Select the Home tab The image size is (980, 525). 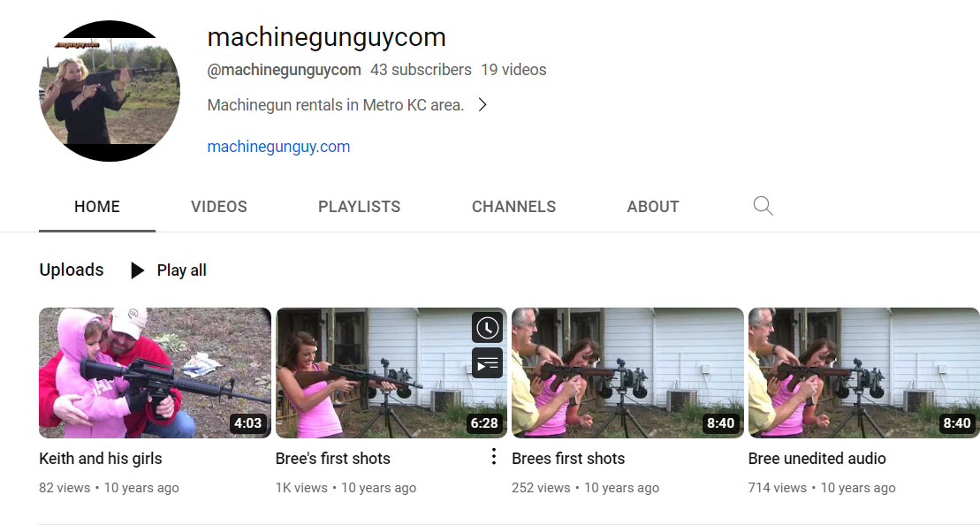(97, 207)
